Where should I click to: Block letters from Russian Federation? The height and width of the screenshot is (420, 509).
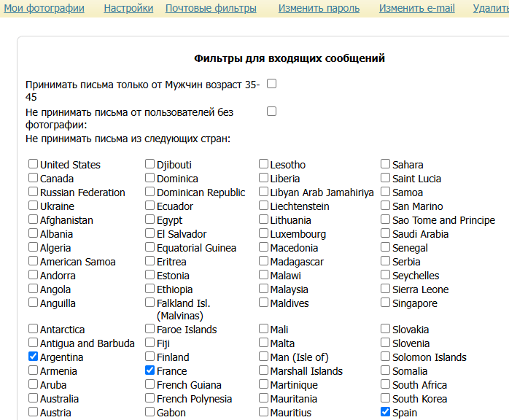pos(34,192)
